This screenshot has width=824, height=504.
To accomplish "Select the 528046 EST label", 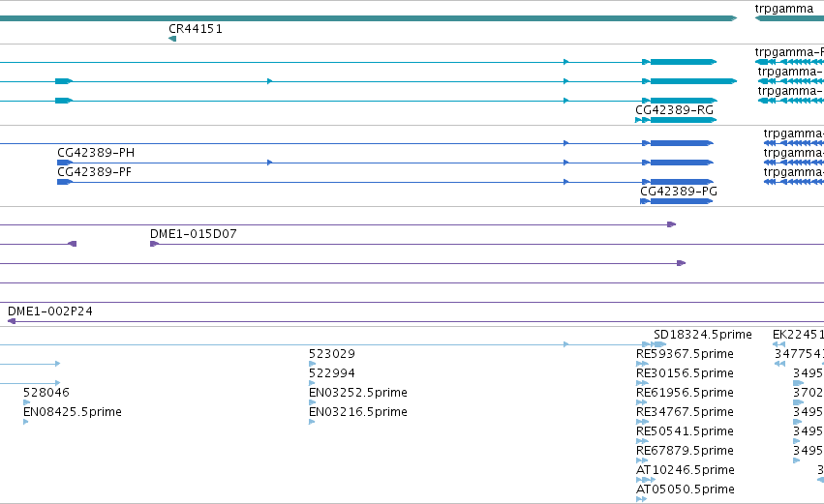I will tap(46, 393).
